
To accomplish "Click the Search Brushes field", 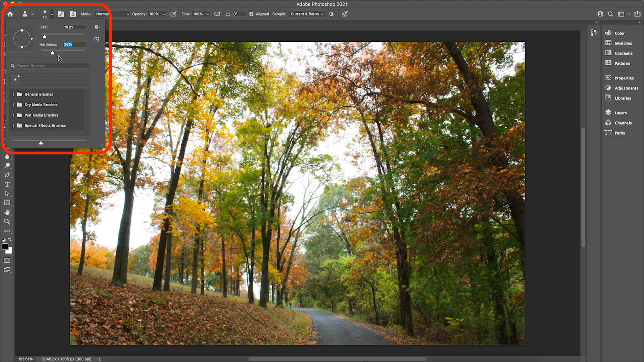I will (x=53, y=66).
